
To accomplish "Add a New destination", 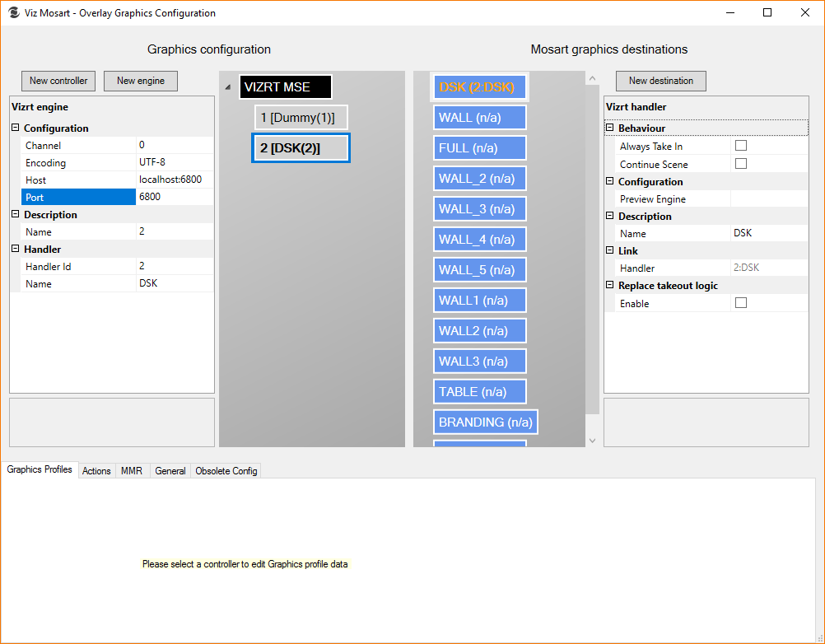I will click(x=661, y=81).
